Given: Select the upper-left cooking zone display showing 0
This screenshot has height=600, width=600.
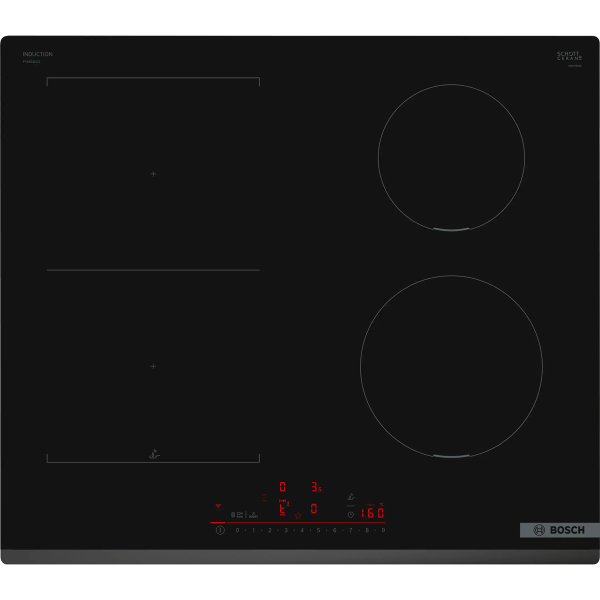Looking at the screenshot, I should 282,487.
